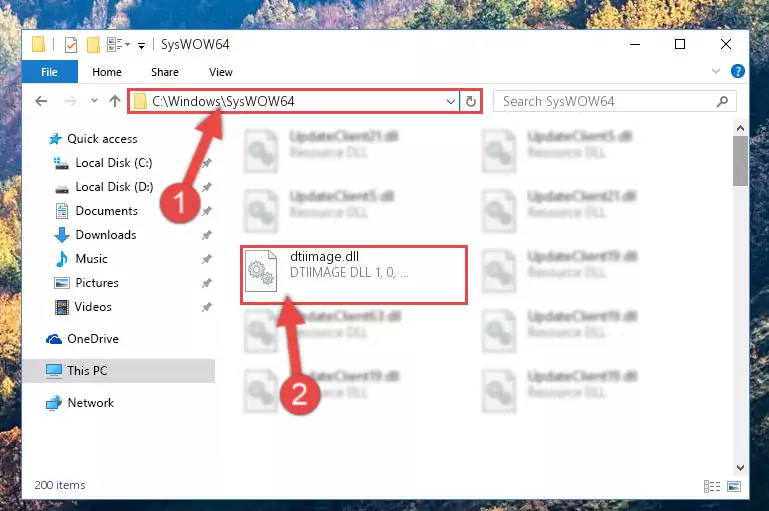769x511 pixels.
Task: Switch to the Share ribbon tab
Action: click(165, 72)
